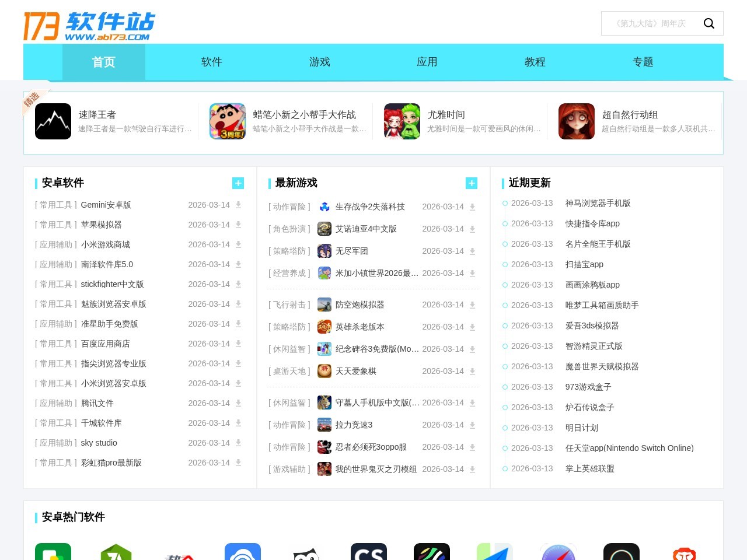747x560 pixels.
Task: Open 蜡笔小新之小帮手大作战 featured icon
Action: (x=228, y=121)
